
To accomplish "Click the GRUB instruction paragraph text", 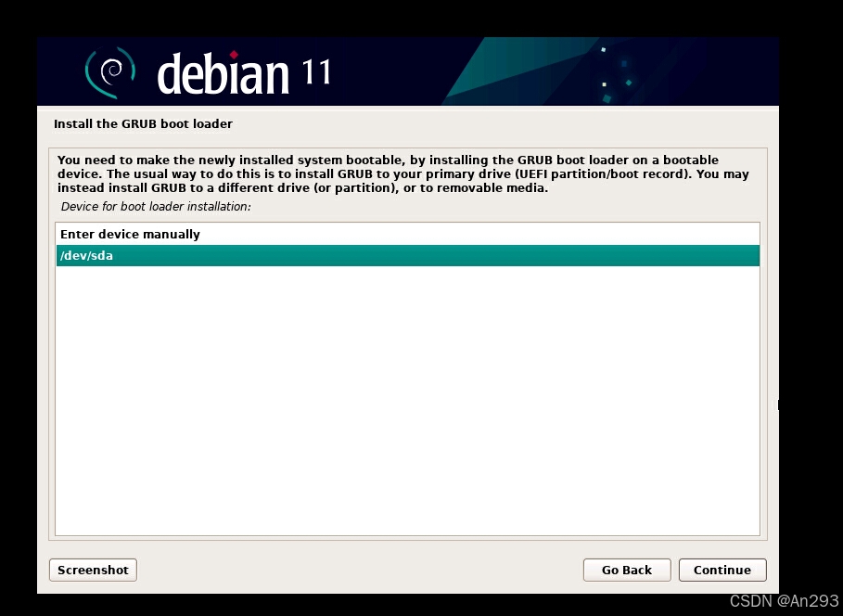I will (x=403, y=174).
